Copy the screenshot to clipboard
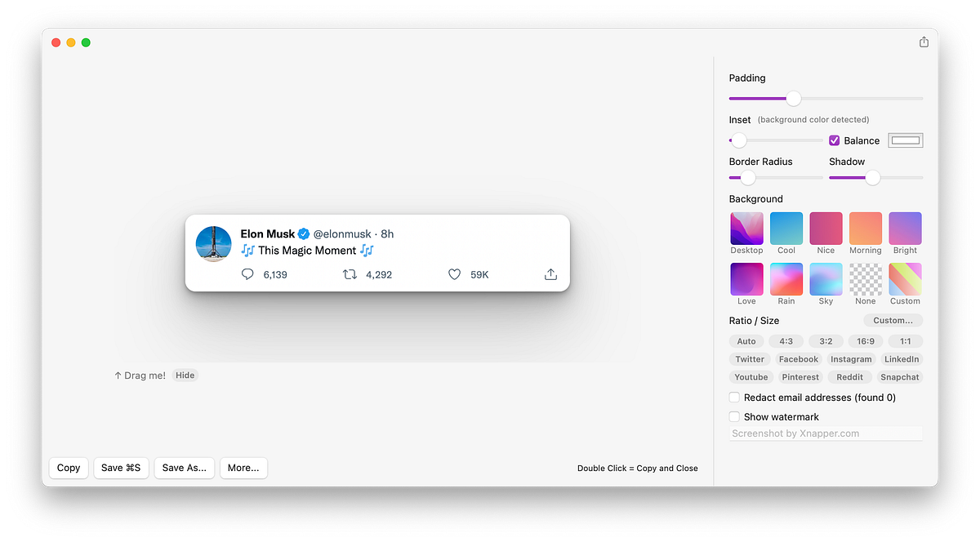This screenshot has width=980, height=542. coord(68,468)
